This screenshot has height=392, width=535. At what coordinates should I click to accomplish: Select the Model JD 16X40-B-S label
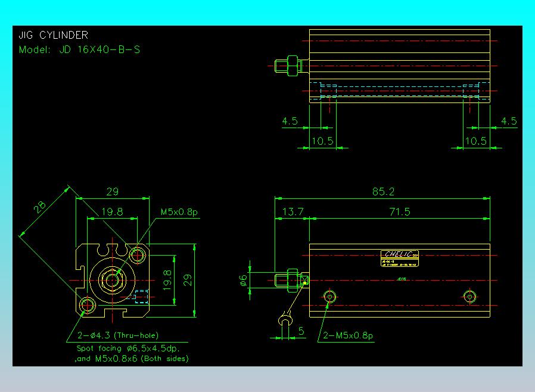79,50
